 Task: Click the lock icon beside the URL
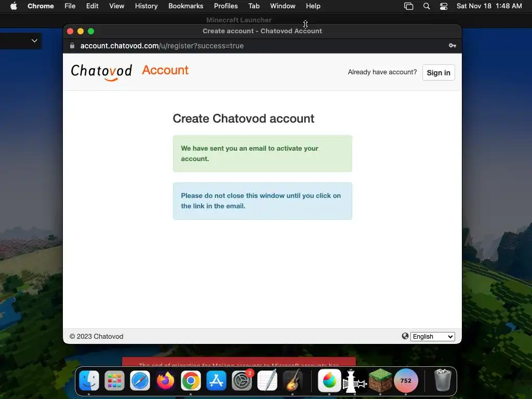(x=72, y=46)
